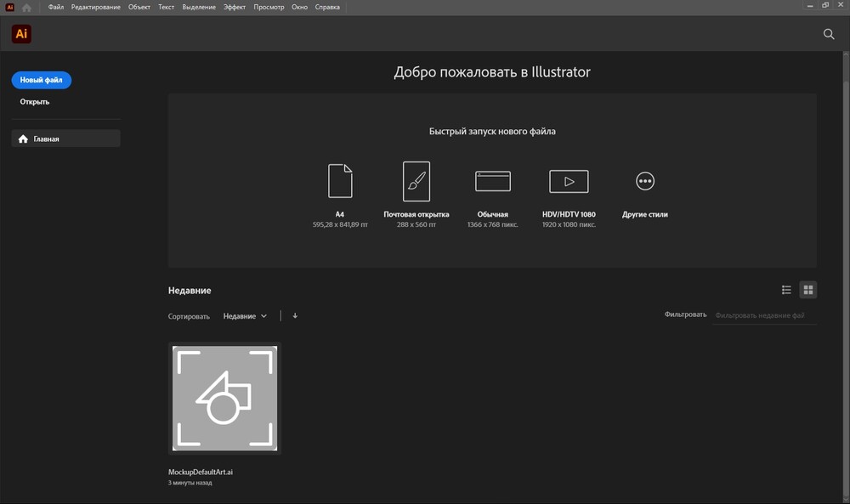Click the Открыть button
This screenshot has width=850, height=504.
coord(35,102)
